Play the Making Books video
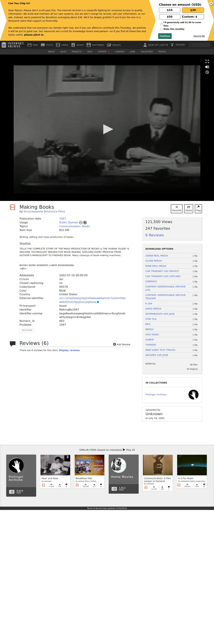214x644 pixels. 108,129
